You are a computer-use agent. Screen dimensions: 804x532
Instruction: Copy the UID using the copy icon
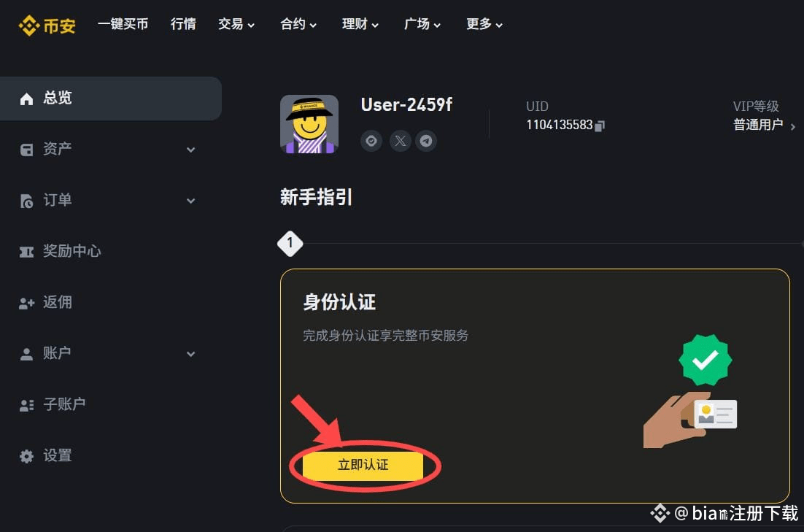(x=600, y=126)
